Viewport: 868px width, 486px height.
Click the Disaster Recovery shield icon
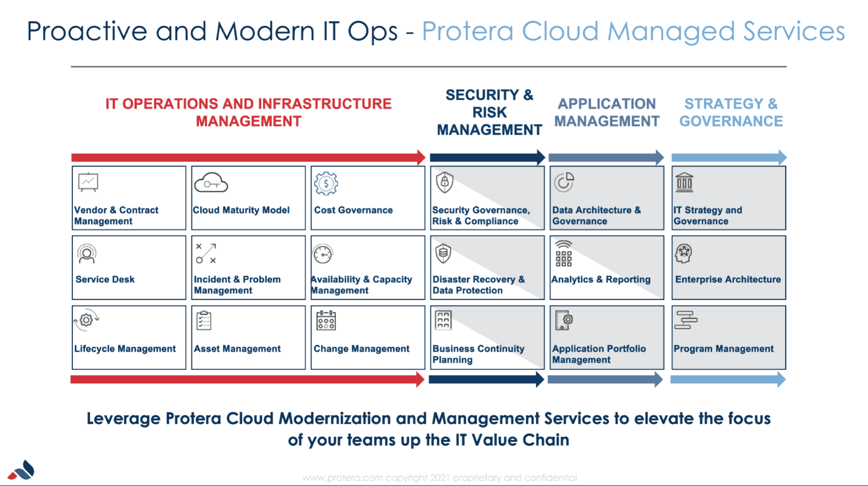click(x=444, y=253)
